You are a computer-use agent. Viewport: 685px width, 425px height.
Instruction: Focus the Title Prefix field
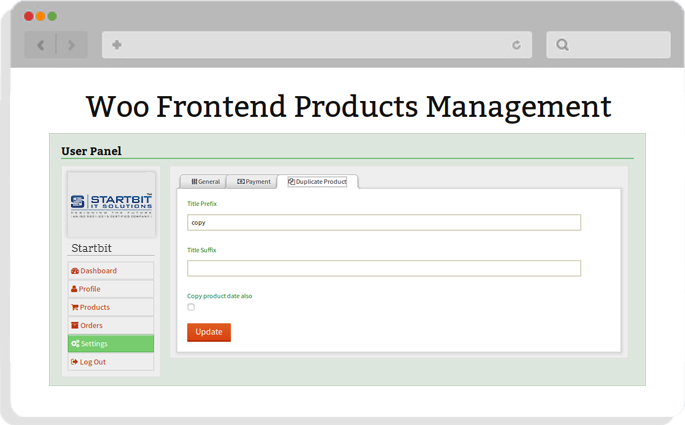click(x=384, y=222)
